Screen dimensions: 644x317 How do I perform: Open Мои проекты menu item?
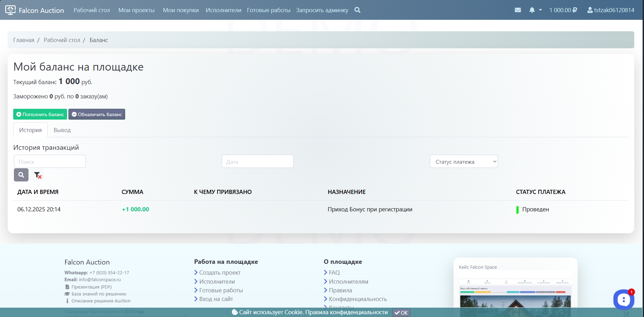point(136,10)
